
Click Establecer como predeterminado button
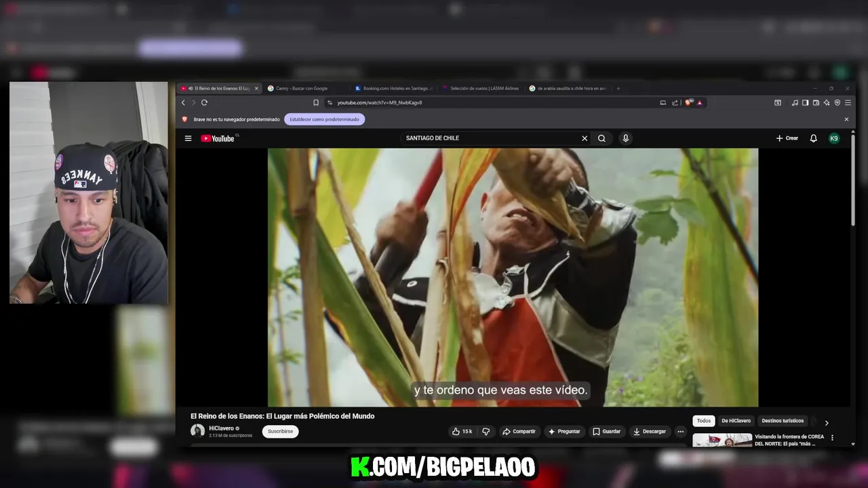324,119
